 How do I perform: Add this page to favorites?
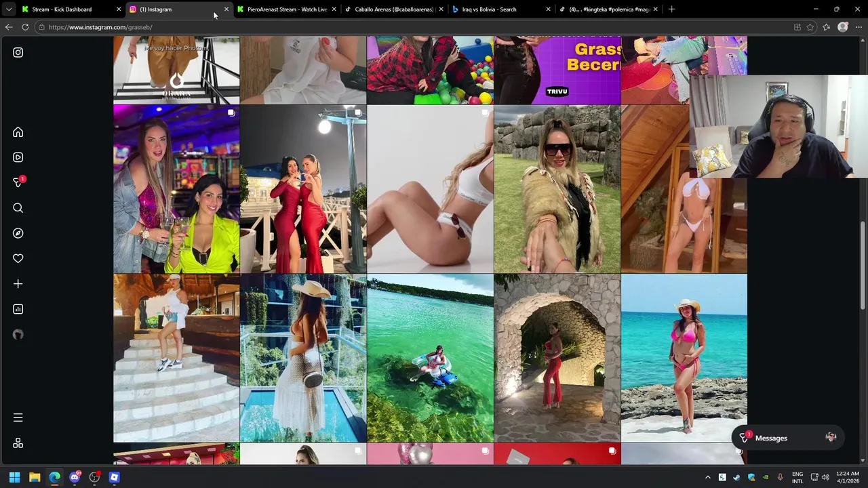810,27
